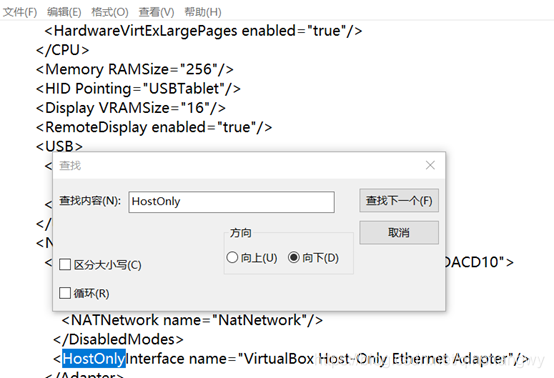The height and width of the screenshot is (378, 554).
Task: Open the 查看(V) menu
Action: click(156, 12)
